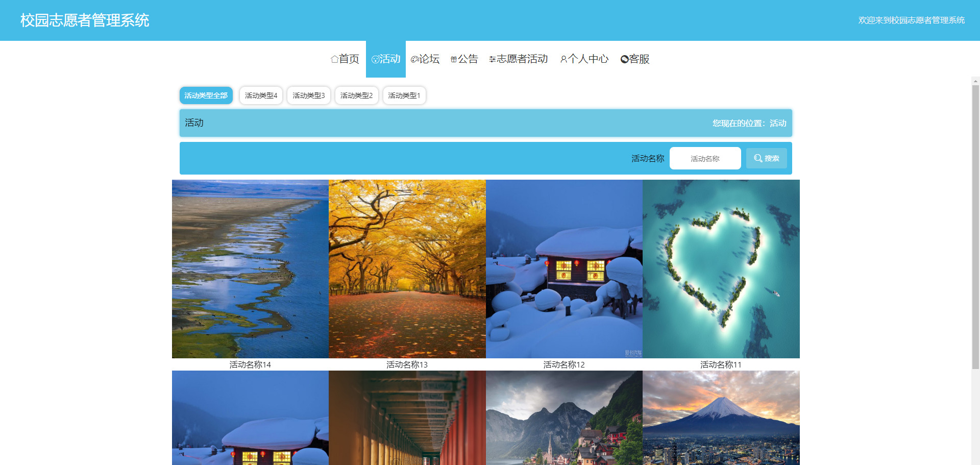Navigate to 志愿者活动

[x=519, y=59]
